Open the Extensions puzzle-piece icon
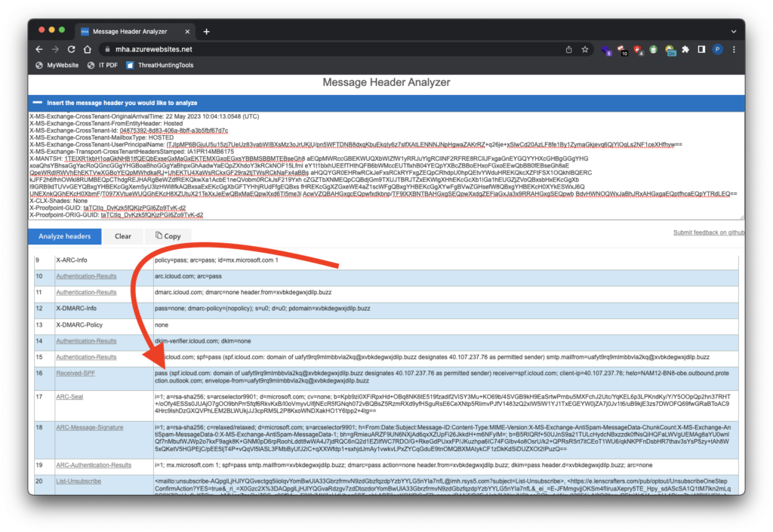Viewport: 773px width, 532px height. click(x=685, y=49)
